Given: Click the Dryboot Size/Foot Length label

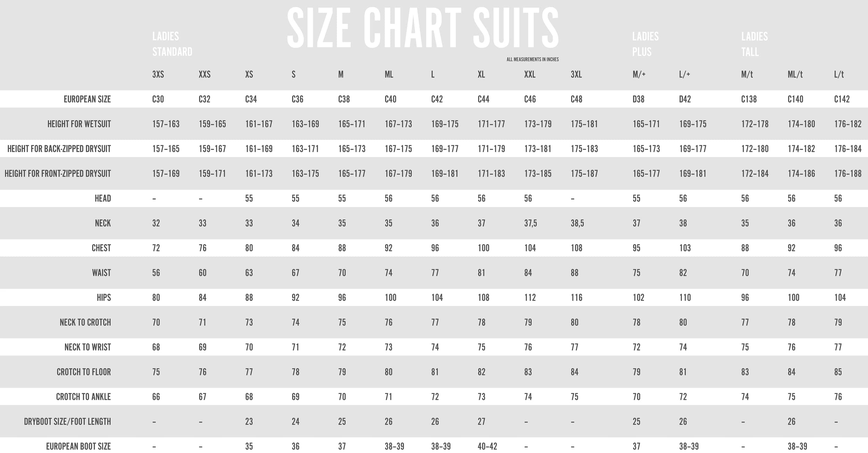Looking at the screenshot, I should pos(67,422).
